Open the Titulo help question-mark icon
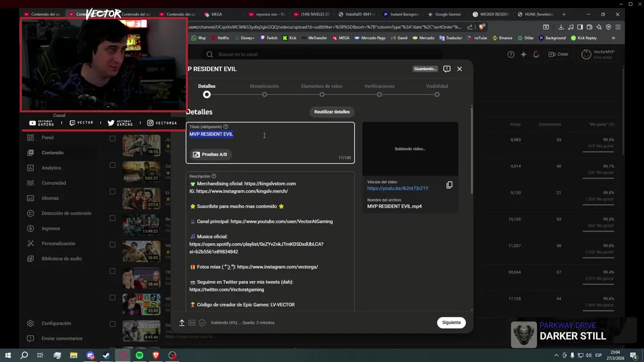Viewport: 644px width, 362px height. 225,127
